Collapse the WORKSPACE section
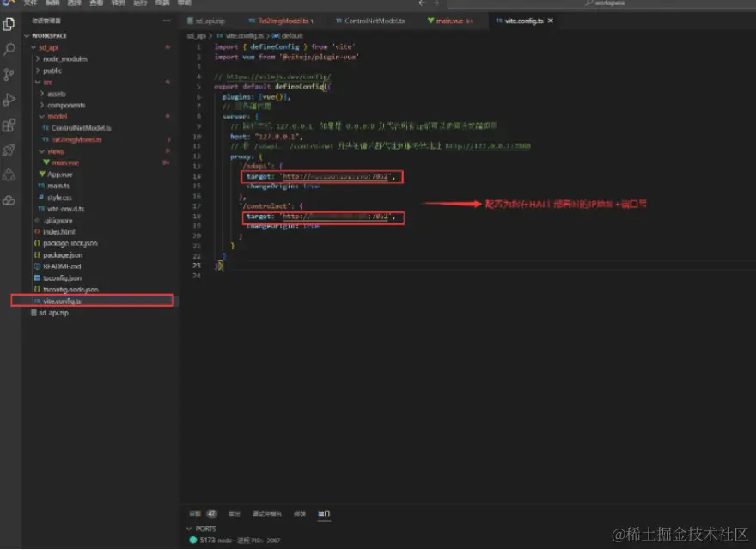This screenshot has width=756, height=550. (x=27, y=36)
